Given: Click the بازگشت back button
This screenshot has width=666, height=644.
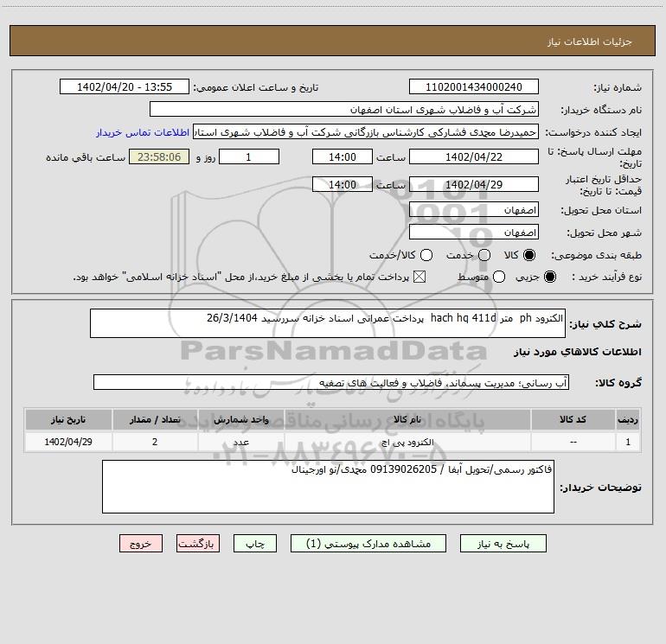Looking at the screenshot, I should pos(198,544).
